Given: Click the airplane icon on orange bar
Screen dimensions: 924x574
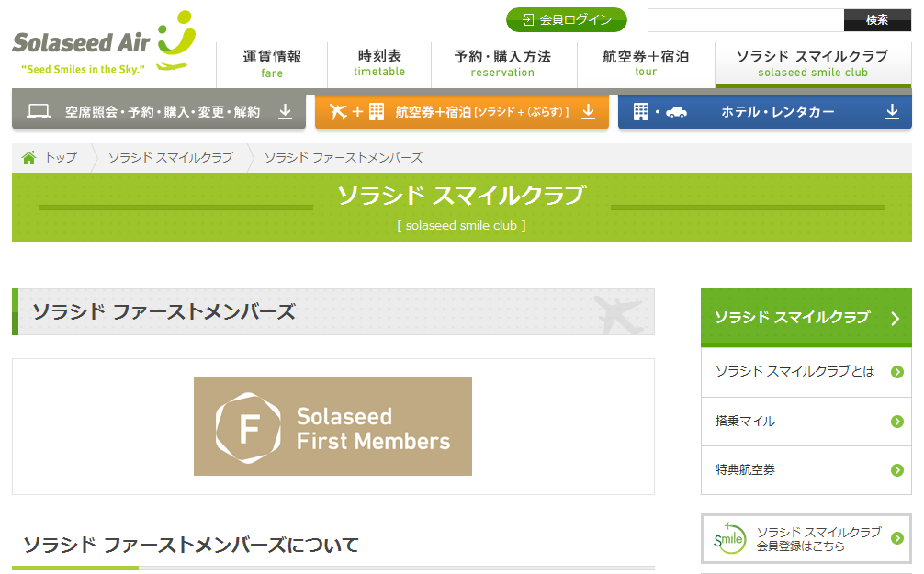Looking at the screenshot, I should (338, 111).
